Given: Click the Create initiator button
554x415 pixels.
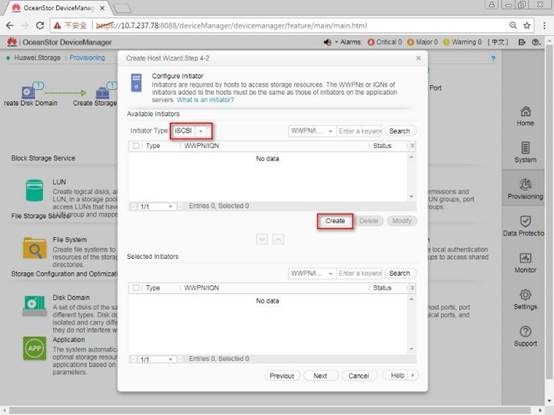Looking at the screenshot, I should pyautogui.click(x=335, y=221).
